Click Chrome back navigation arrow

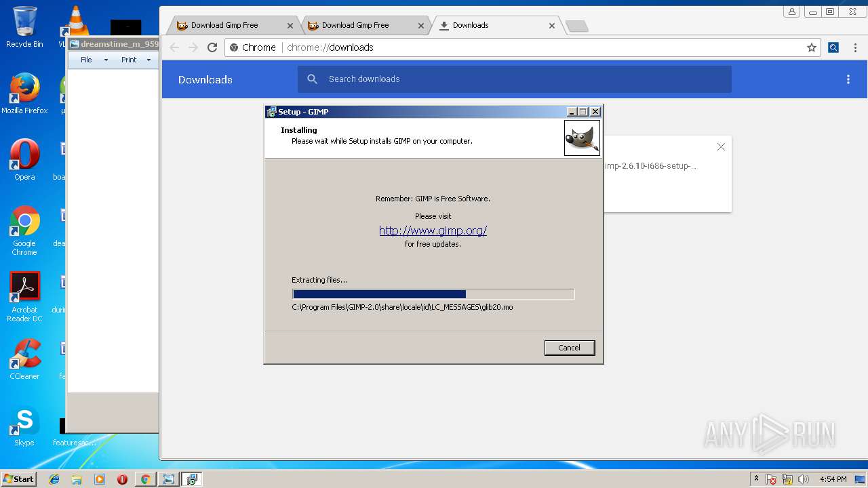pos(174,47)
